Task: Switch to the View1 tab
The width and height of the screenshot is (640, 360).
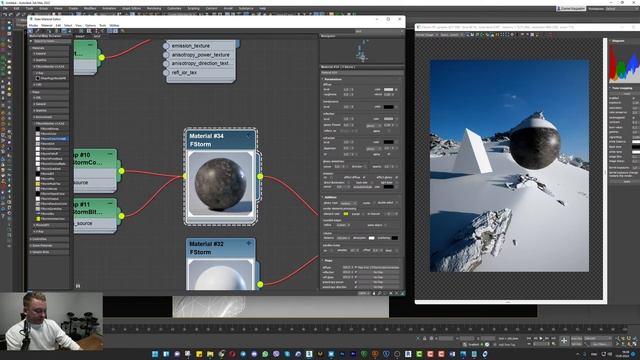Action: tap(80, 36)
